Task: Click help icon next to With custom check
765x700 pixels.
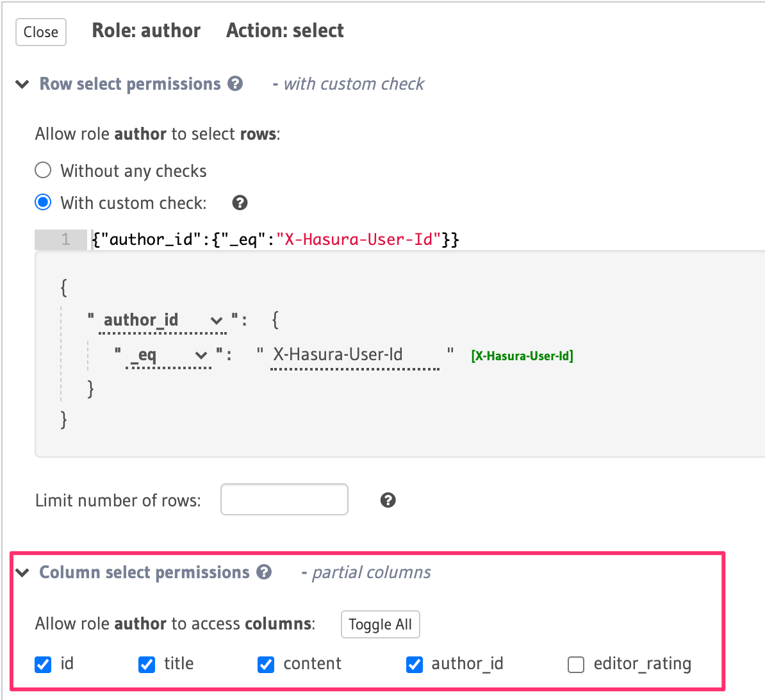Action: (240, 203)
